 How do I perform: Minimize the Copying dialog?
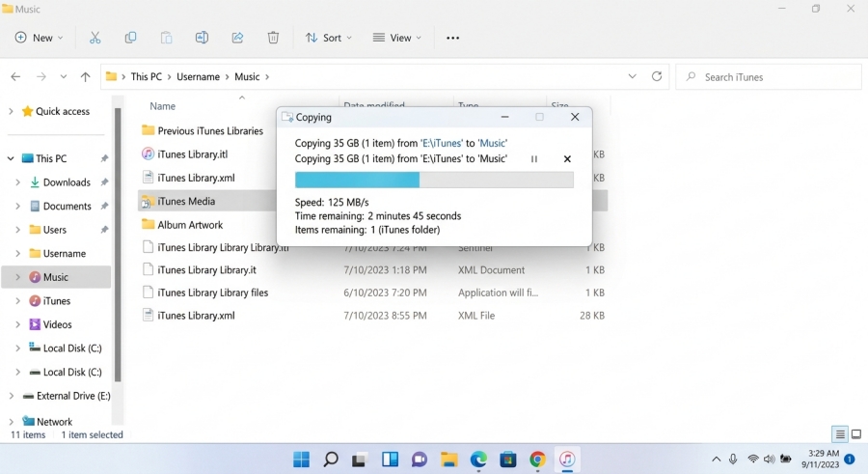coord(504,117)
